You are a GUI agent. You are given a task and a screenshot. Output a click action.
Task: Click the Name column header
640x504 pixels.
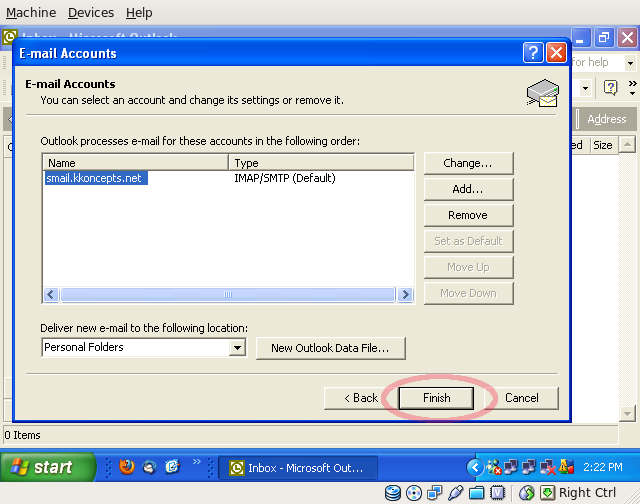136,163
